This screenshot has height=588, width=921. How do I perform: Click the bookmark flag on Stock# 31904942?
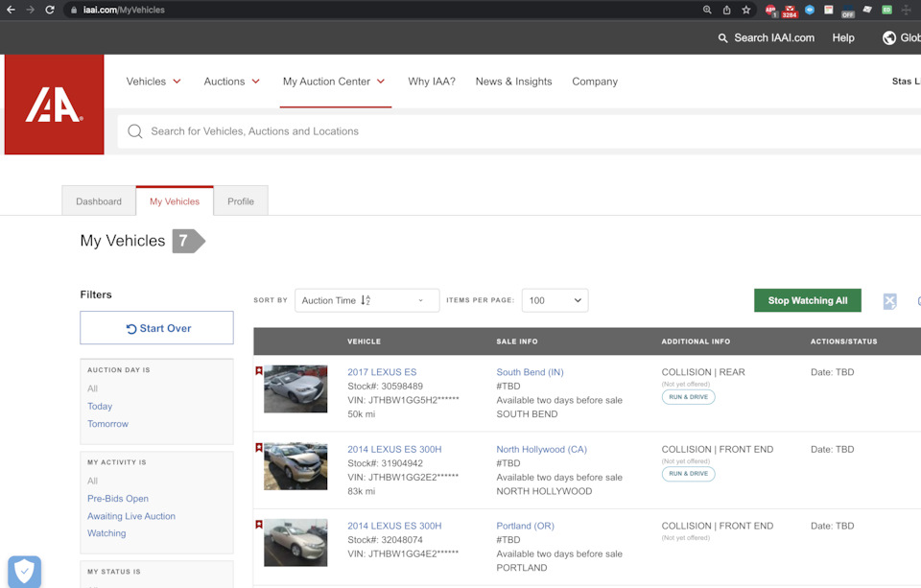[x=258, y=448]
